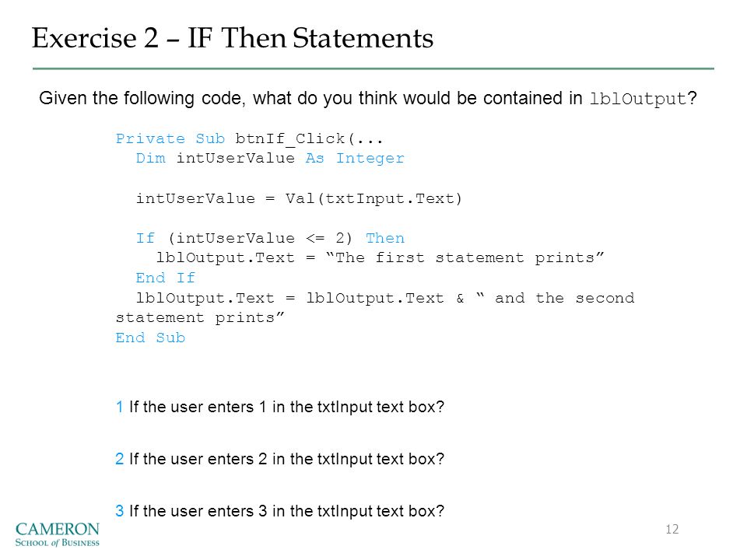Screen dimensions: 747x560
Task: Click the slide number 12
Action: click(x=672, y=529)
